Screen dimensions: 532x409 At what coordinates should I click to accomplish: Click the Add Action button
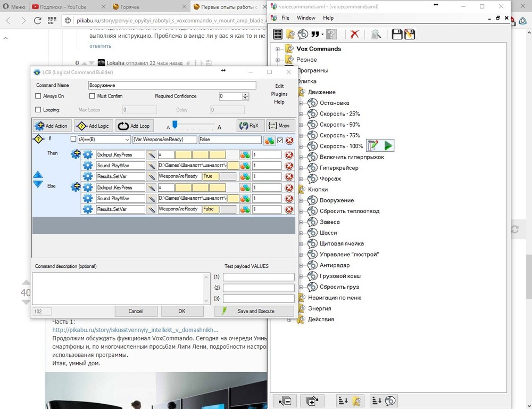click(x=52, y=126)
